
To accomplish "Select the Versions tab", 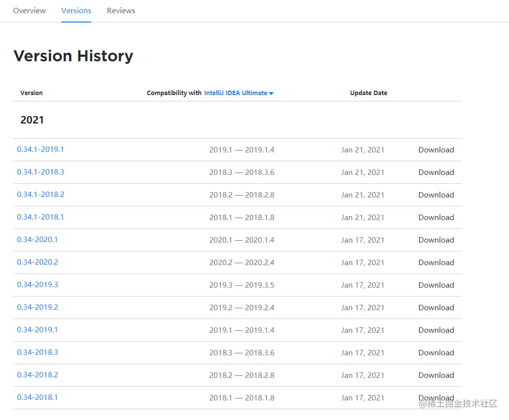I will [76, 11].
